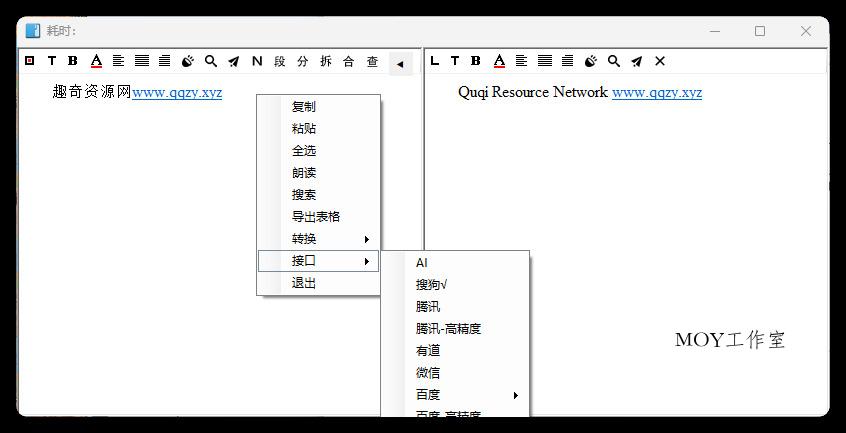Click paper plane send icon in right toolbar
Image resolution: width=846 pixels, height=433 pixels.
tap(637, 61)
